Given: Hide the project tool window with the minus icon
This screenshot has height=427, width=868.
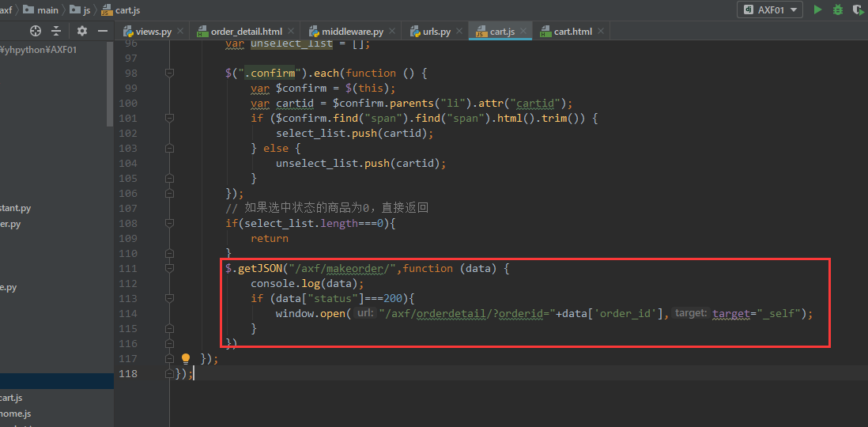Looking at the screenshot, I should point(102,31).
